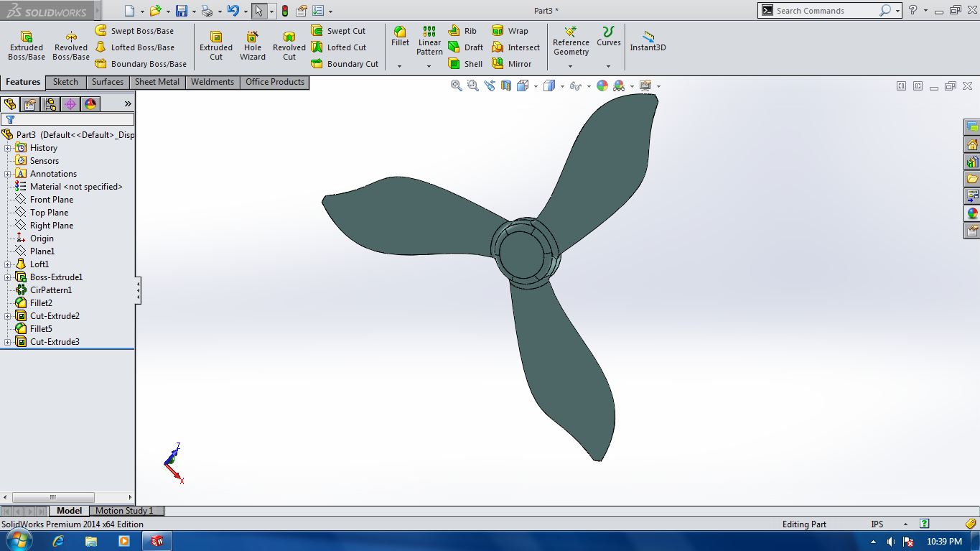Toggle Instant3D mode
The image size is (980, 551).
click(648, 41)
